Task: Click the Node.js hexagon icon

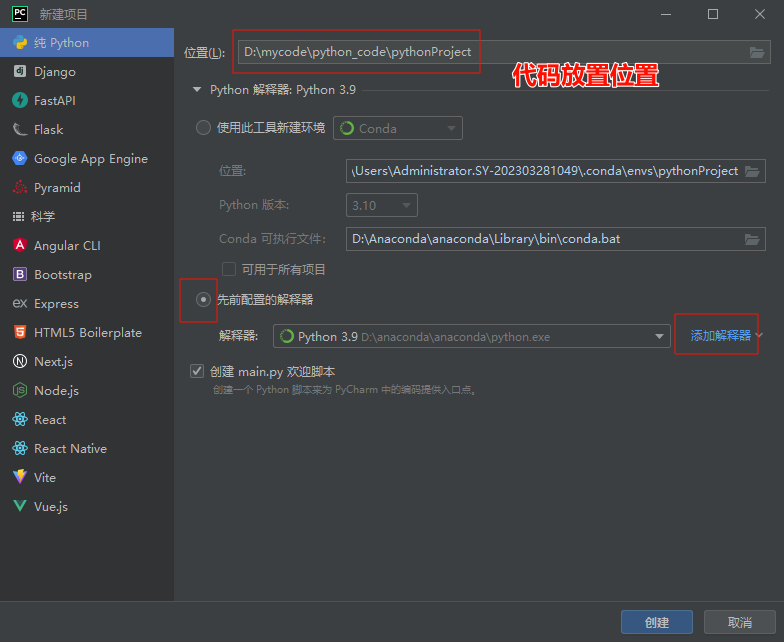Action: [x=20, y=390]
